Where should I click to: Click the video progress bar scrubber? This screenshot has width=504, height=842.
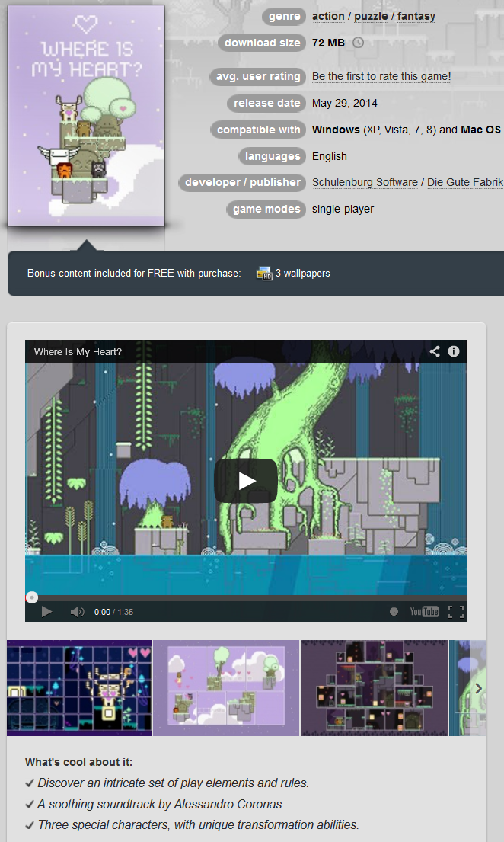[32, 597]
